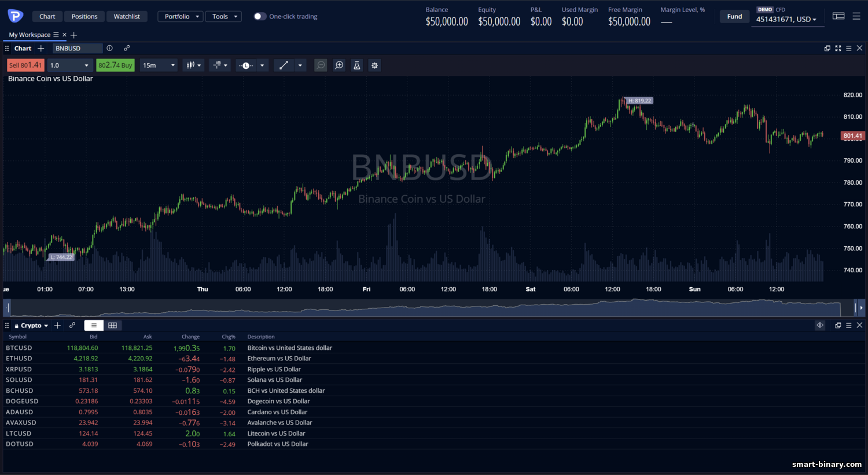Image resolution: width=868 pixels, height=475 pixels.
Task: Open the indicators flask icon
Action: tap(357, 65)
